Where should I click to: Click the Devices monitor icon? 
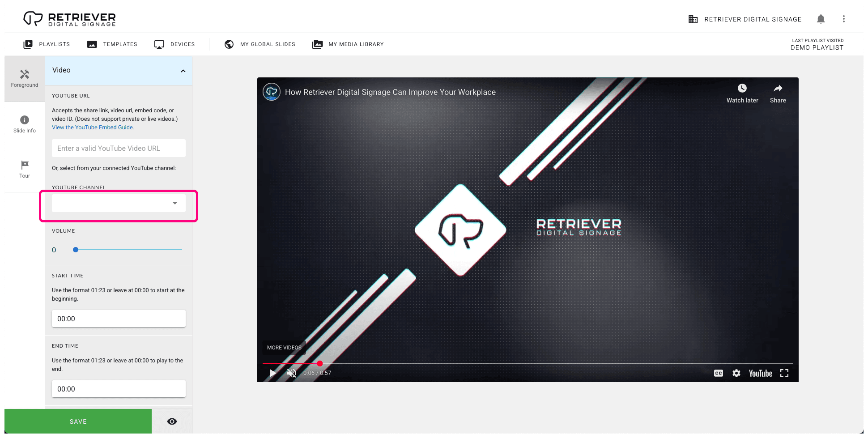[x=159, y=44]
